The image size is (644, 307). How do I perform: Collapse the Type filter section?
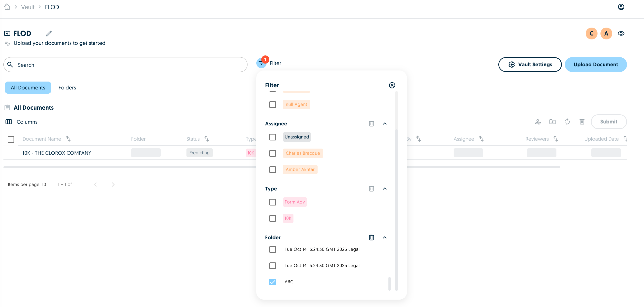[x=385, y=189]
